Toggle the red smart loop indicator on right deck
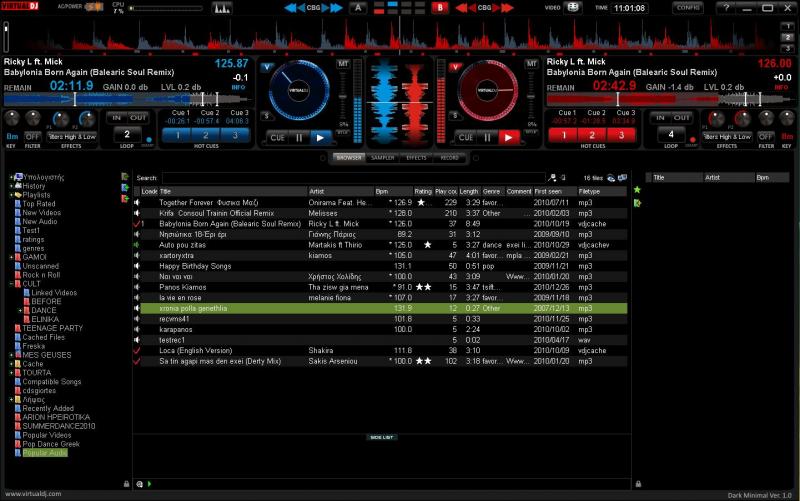 [x=692, y=140]
